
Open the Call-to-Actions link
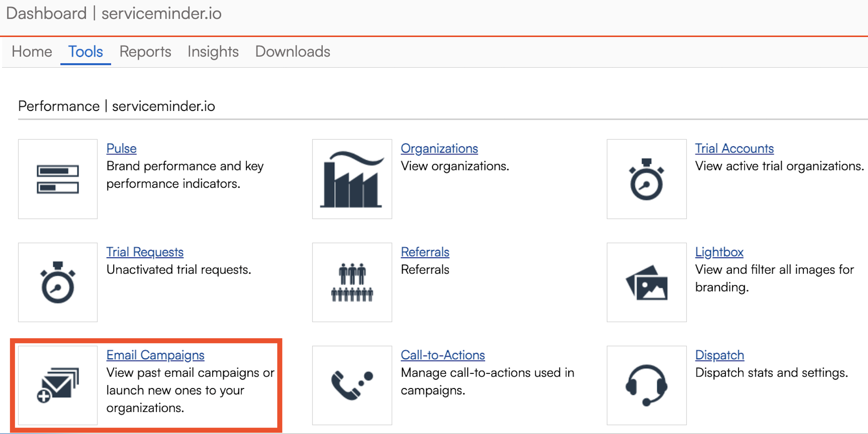pos(443,355)
